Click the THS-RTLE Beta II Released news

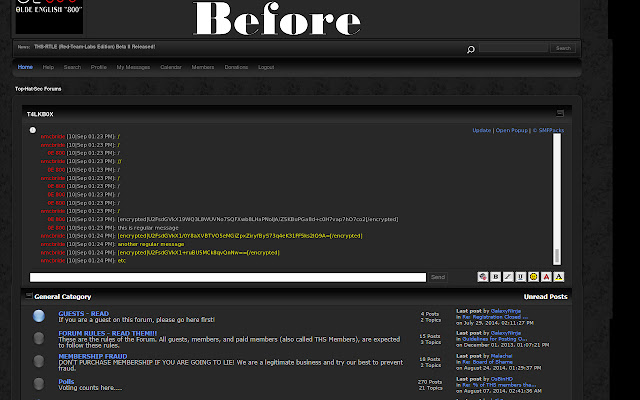click(94, 47)
